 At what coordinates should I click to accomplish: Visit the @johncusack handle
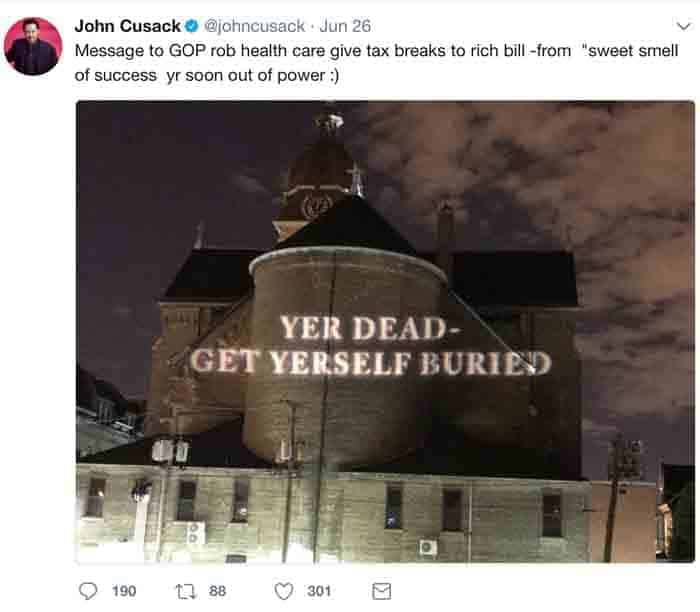(254, 26)
